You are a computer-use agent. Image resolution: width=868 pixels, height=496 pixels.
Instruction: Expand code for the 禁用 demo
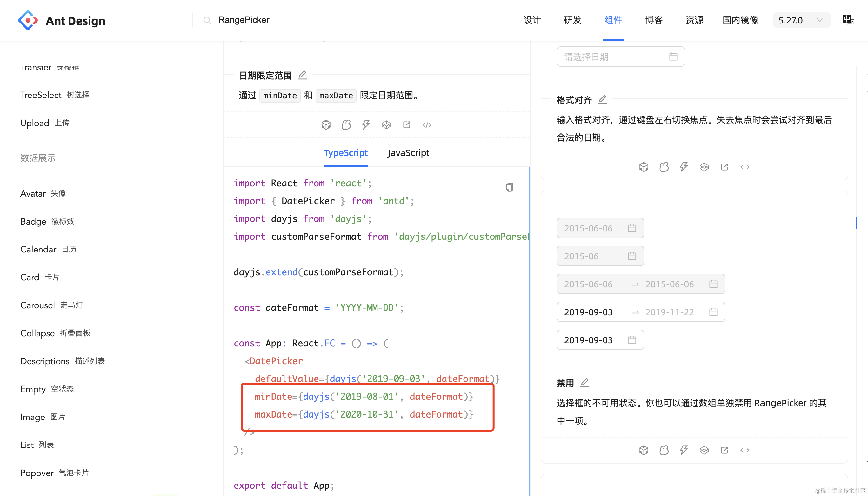744,450
